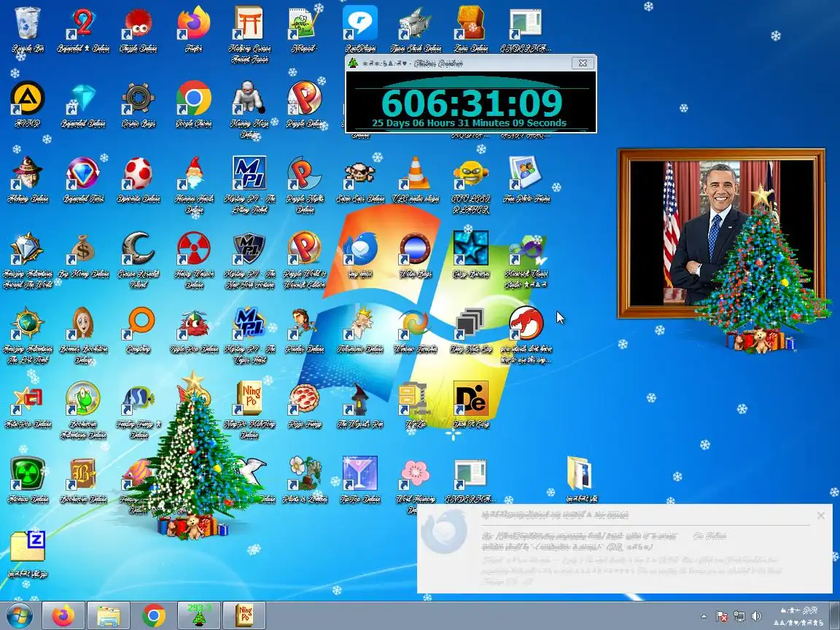Open Mystery PI The New York Fortune icon

tap(249, 249)
